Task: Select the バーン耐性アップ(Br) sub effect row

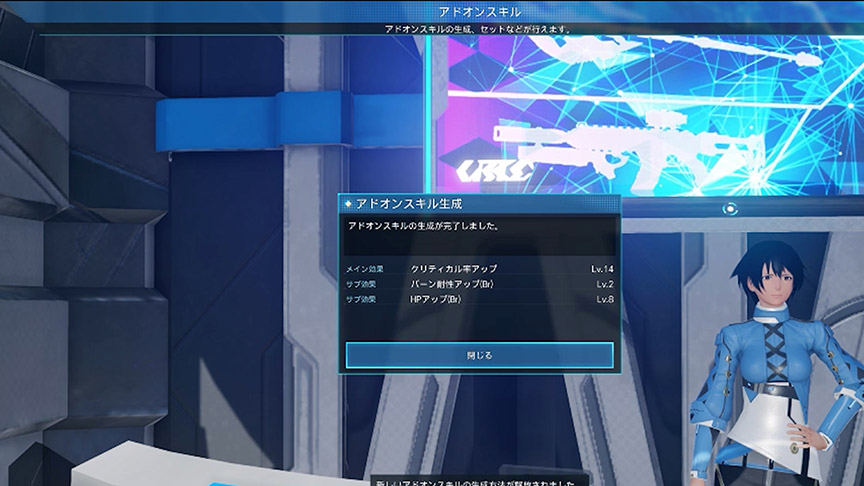Action: (479, 284)
